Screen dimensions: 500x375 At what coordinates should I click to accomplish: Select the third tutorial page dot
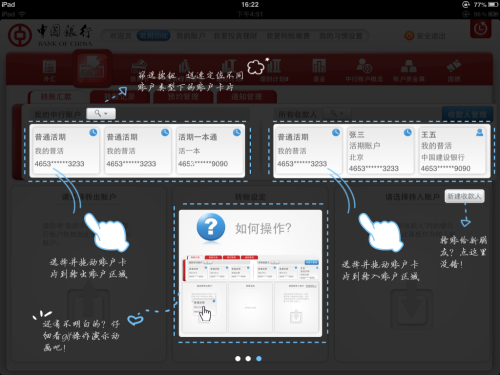[x=259, y=359]
